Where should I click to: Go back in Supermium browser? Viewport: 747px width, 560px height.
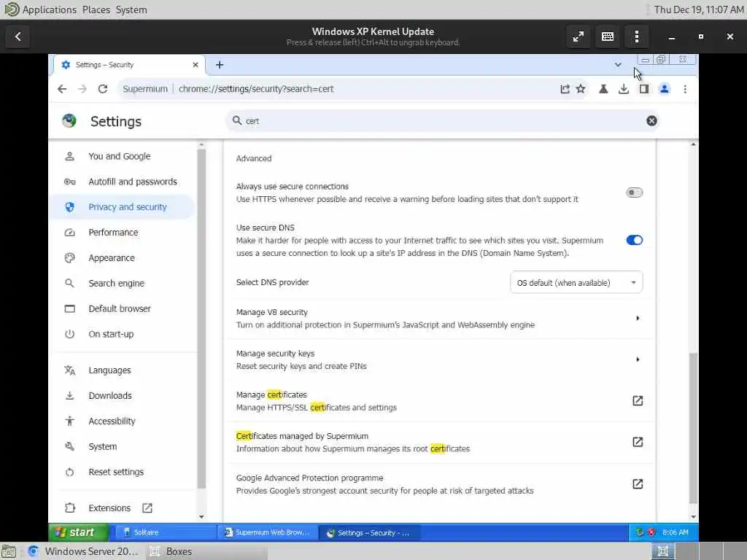(x=62, y=89)
